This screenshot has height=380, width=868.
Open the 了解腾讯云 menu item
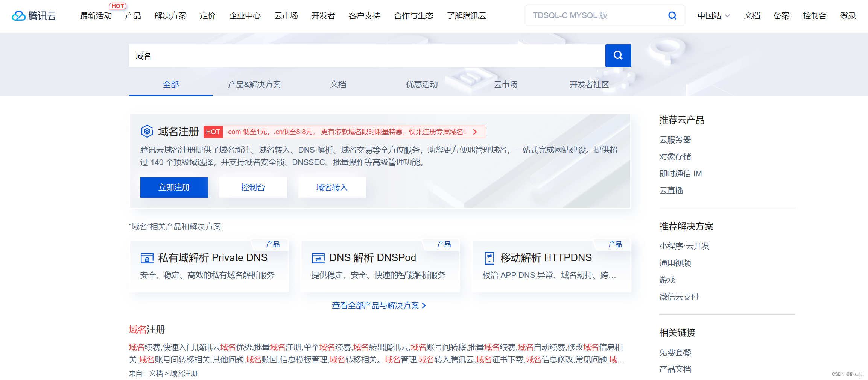pyautogui.click(x=467, y=16)
